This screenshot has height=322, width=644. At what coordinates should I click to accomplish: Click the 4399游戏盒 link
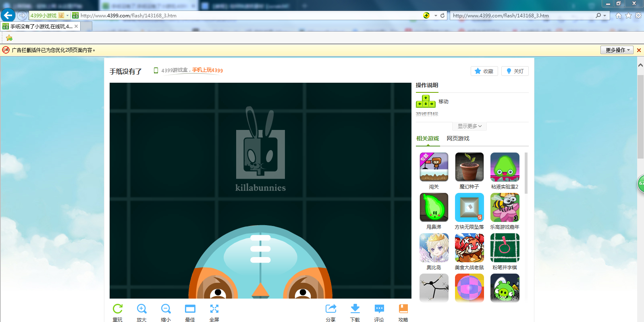175,70
